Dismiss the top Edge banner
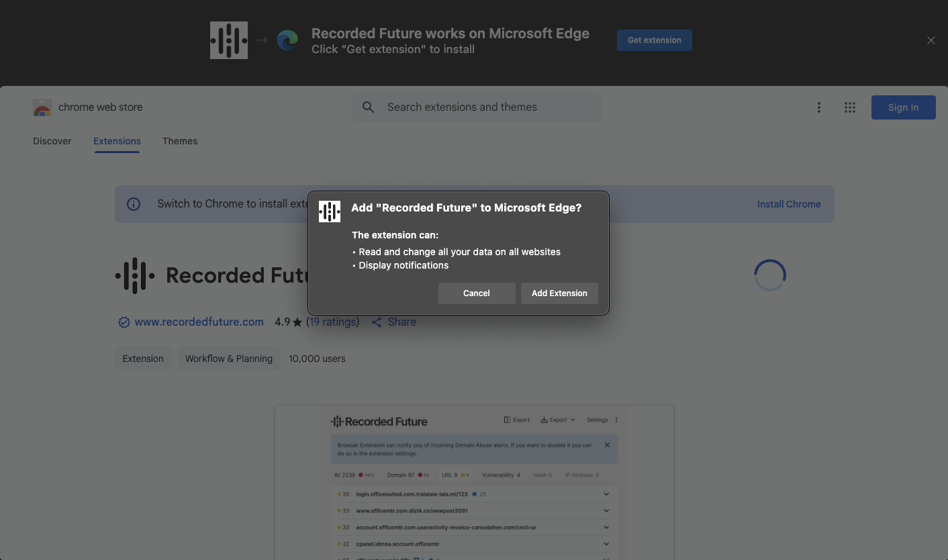The image size is (948, 560). pyautogui.click(x=931, y=40)
